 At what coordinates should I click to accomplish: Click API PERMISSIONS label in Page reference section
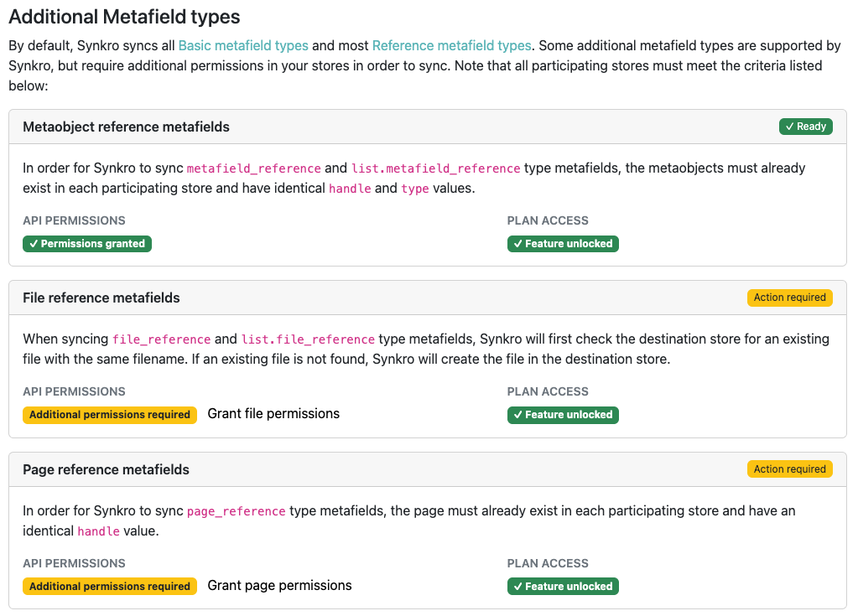(74, 563)
